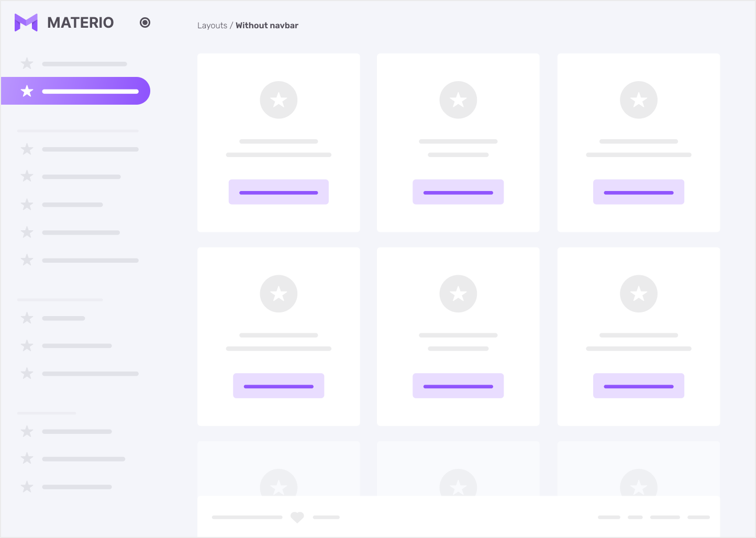Click the MATERIO brand name text

point(81,23)
